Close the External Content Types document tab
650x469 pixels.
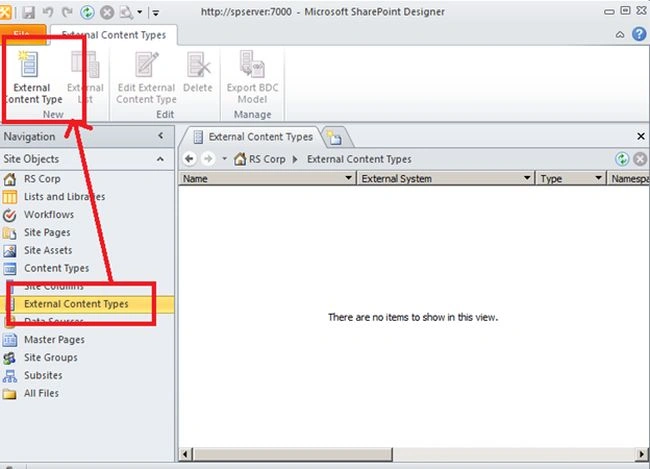[x=640, y=136]
